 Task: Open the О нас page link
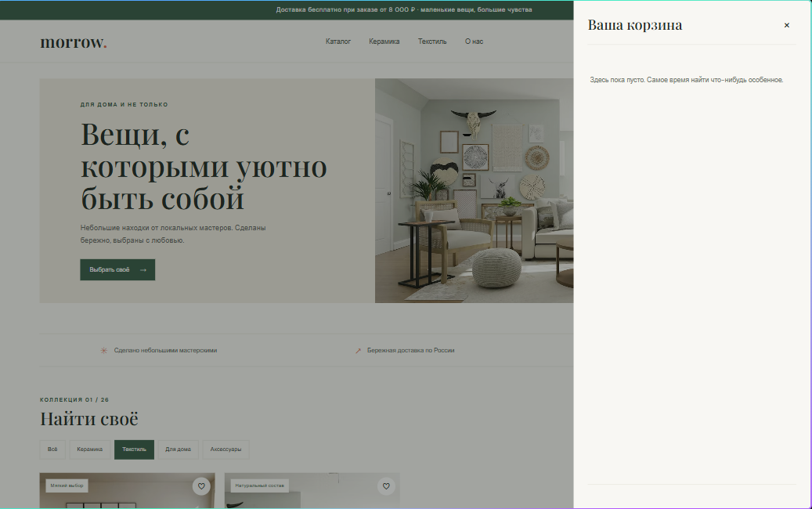474,42
